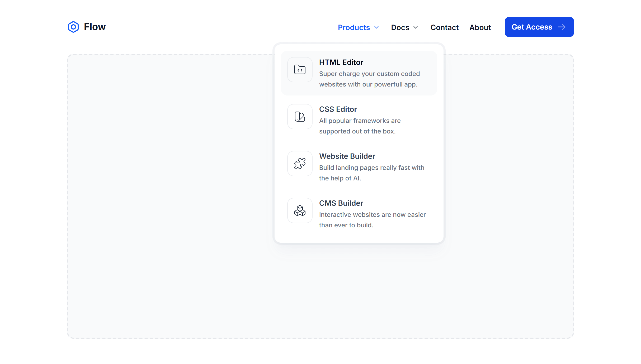
Task: Click the arrow icon inside Get Access button
Action: click(x=562, y=27)
